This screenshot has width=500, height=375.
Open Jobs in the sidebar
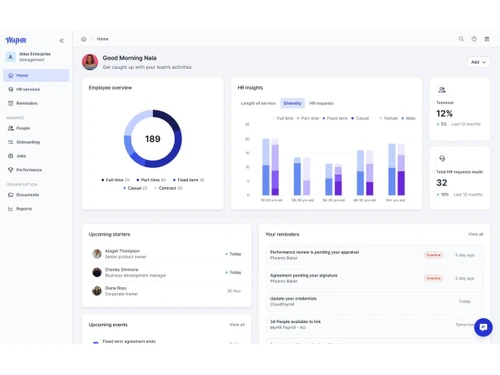[x=36, y=156]
